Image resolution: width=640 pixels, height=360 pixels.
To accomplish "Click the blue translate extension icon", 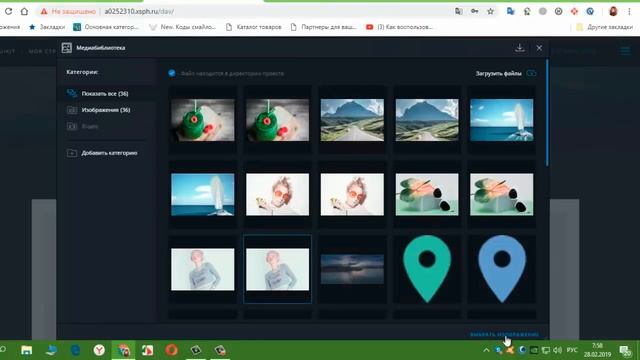I will [x=510, y=11].
